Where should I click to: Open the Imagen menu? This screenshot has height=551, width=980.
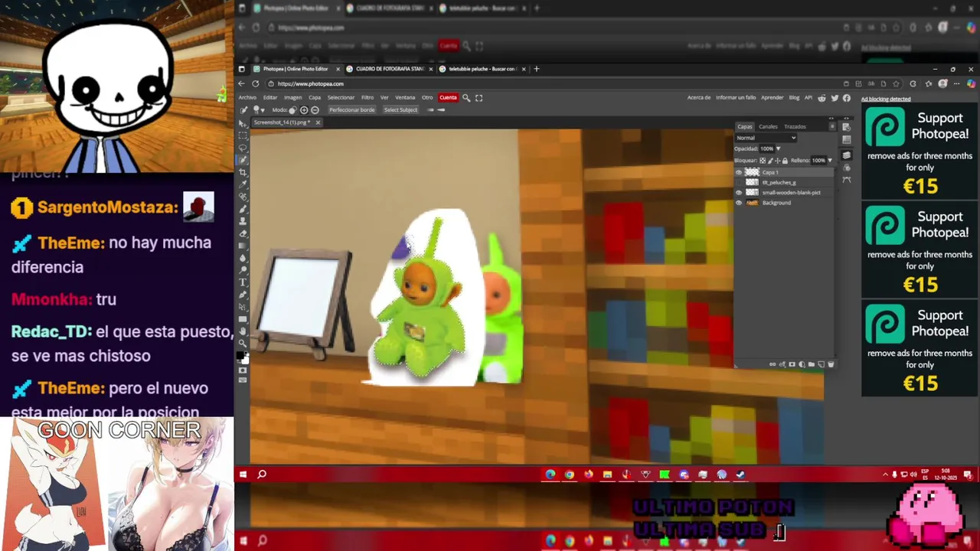coord(293,98)
